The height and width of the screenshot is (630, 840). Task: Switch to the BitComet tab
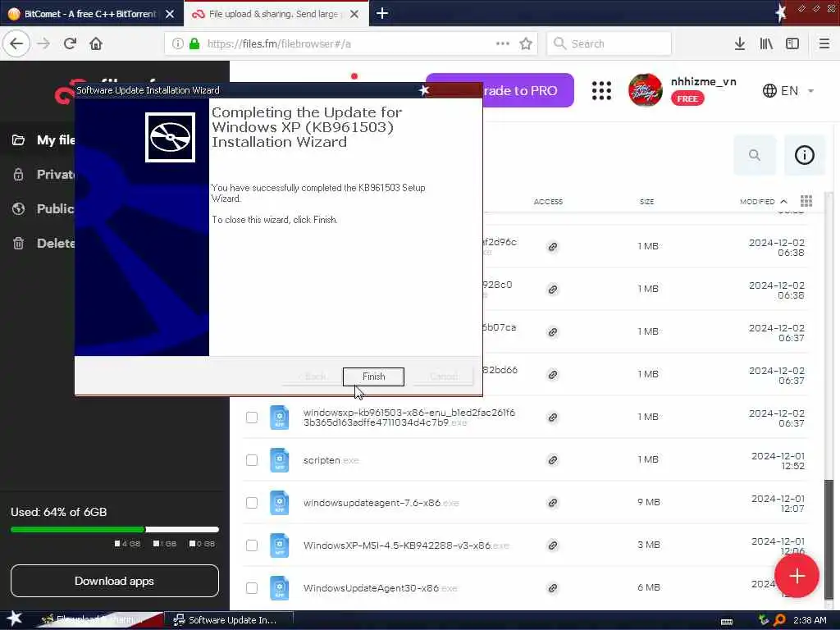coord(89,14)
